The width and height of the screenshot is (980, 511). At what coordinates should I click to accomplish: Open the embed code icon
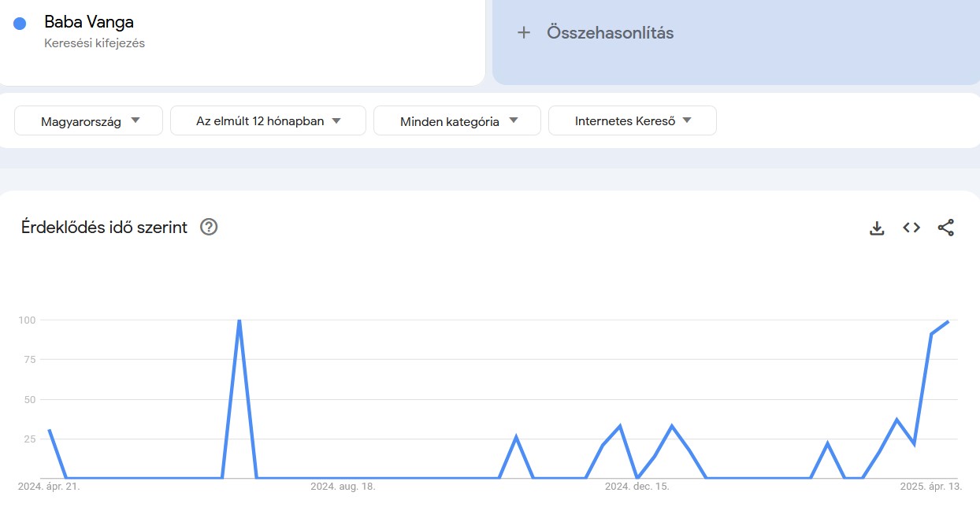911,228
